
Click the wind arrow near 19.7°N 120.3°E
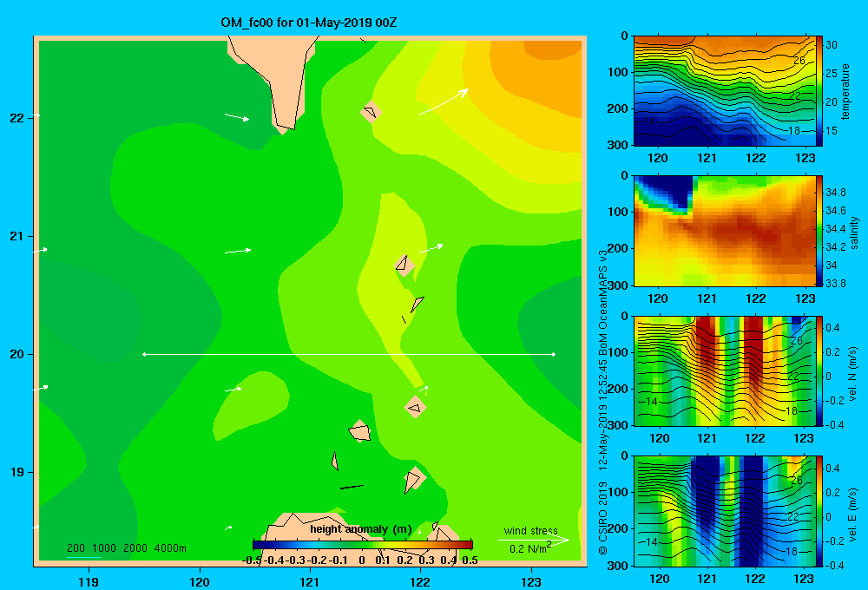[233, 390]
